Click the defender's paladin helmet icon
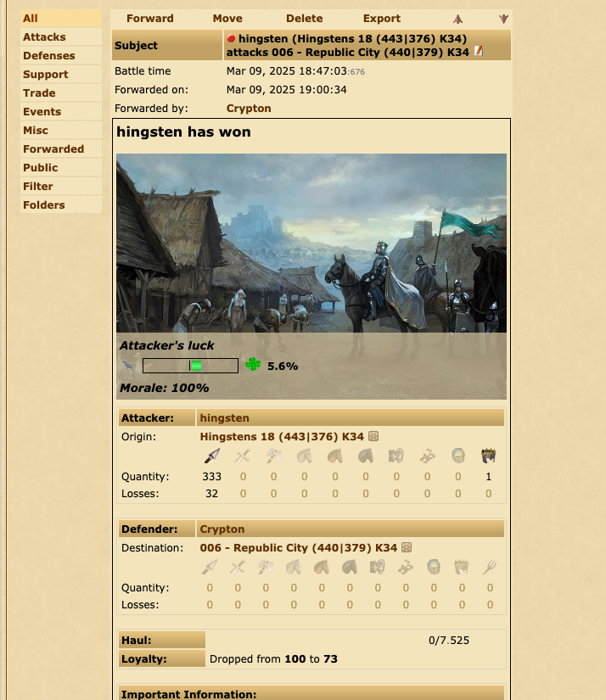This screenshot has height=700, width=606. coord(434,568)
